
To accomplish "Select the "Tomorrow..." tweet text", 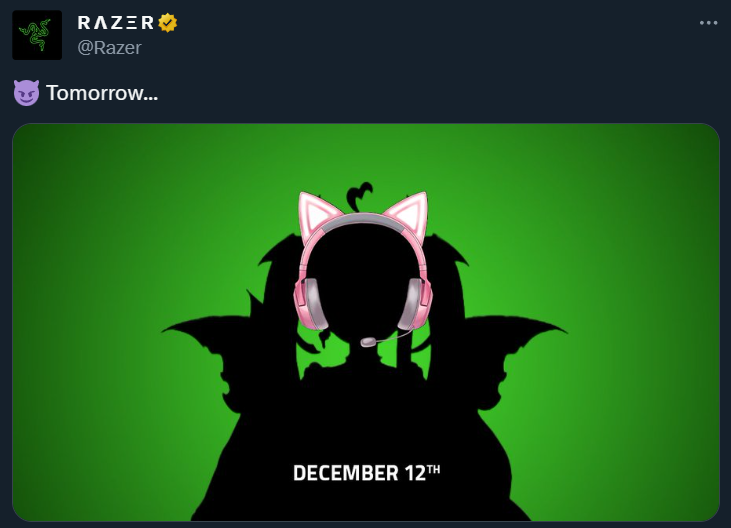I will click(x=102, y=93).
